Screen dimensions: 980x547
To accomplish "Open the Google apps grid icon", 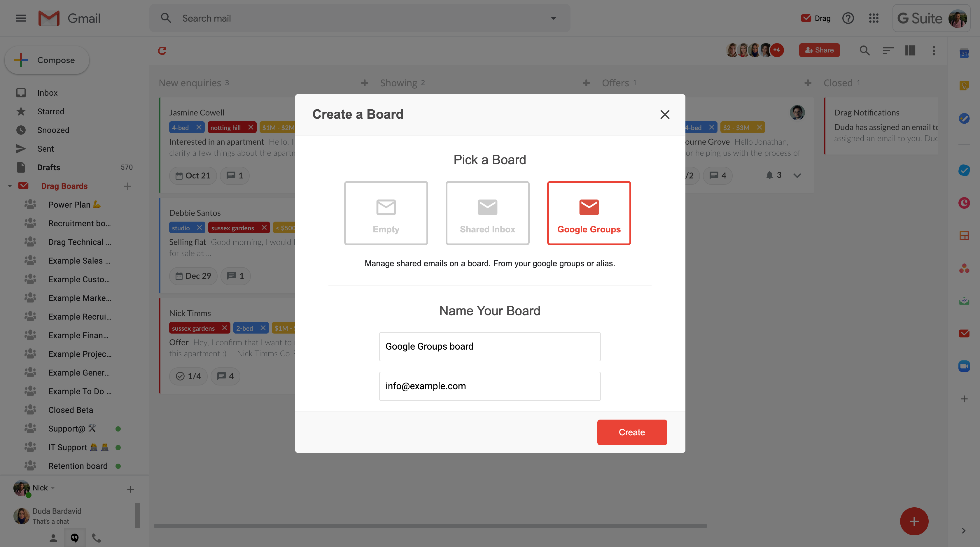I will pos(874,18).
